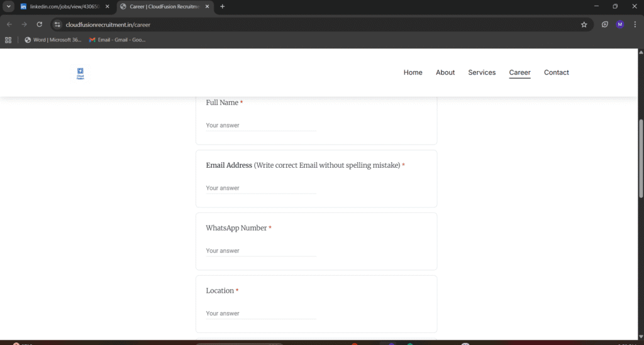Open the apps grid in bookmarks bar
Image resolution: width=644 pixels, height=345 pixels.
[8, 40]
